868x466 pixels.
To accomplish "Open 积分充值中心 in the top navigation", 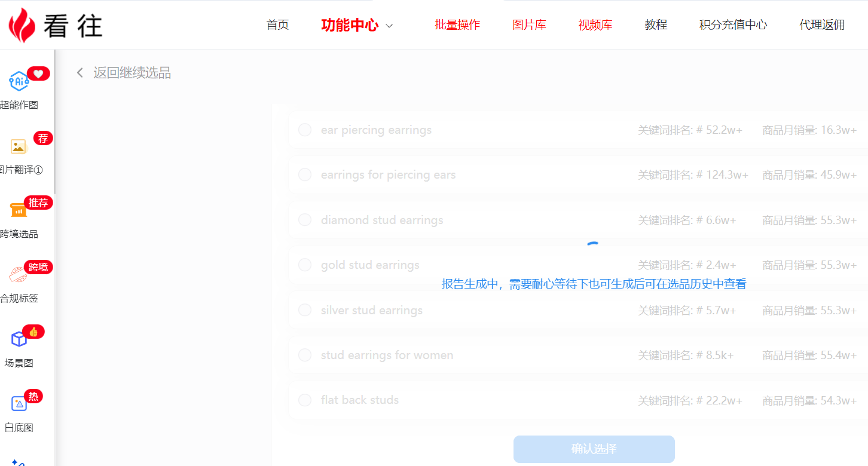I will 733,25.
